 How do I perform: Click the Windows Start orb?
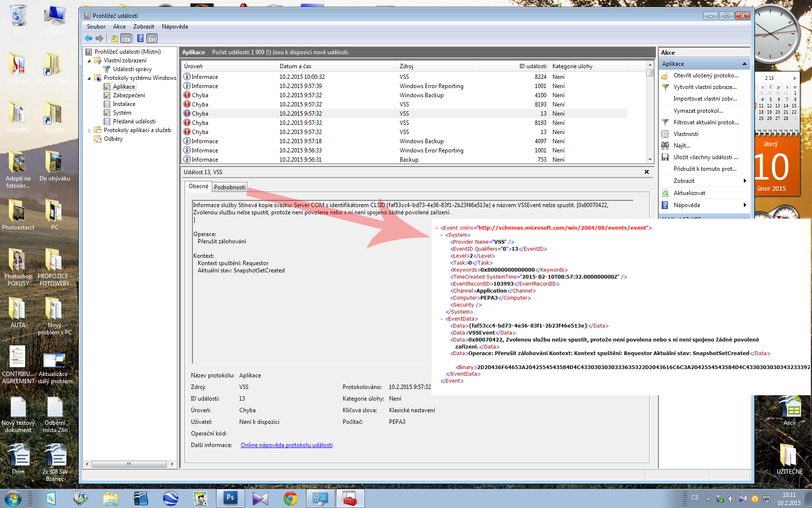coord(13,498)
